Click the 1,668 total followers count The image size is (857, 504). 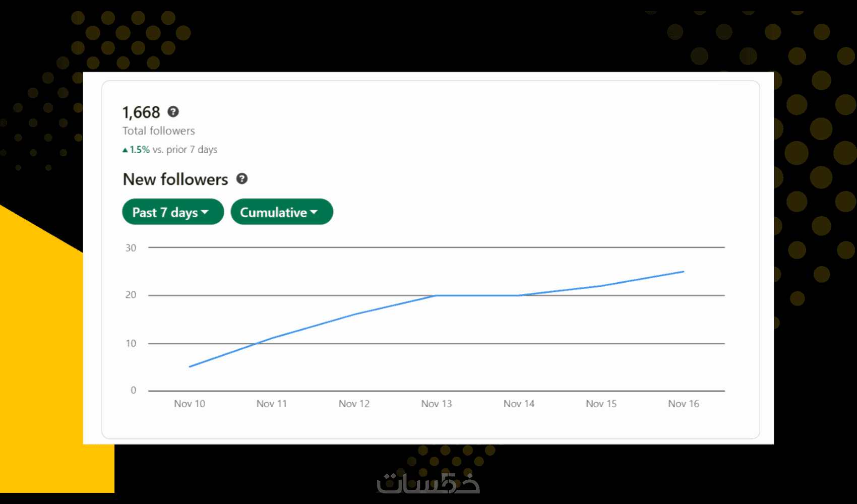pyautogui.click(x=141, y=112)
